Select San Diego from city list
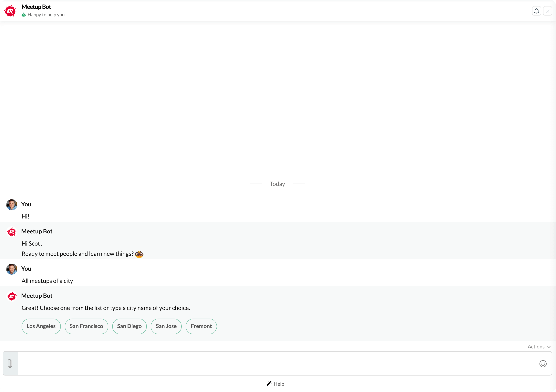This screenshot has height=392, width=556. point(129,326)
